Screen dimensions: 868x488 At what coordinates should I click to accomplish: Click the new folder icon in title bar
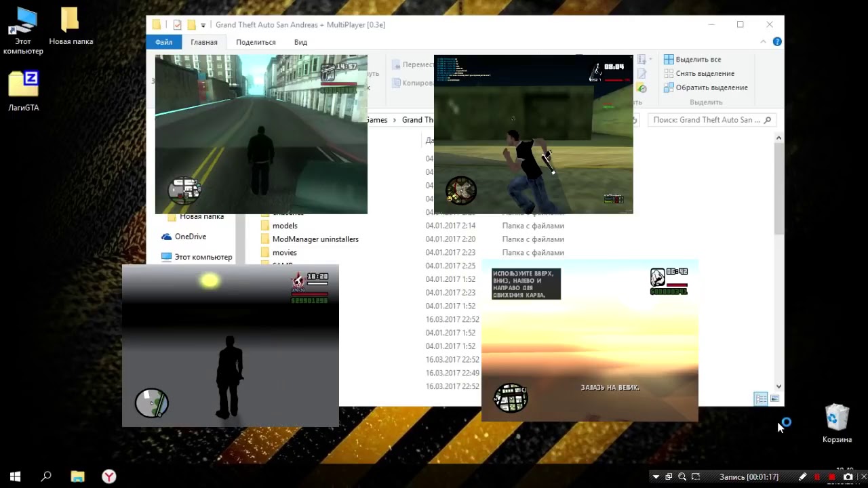(191, 25)
